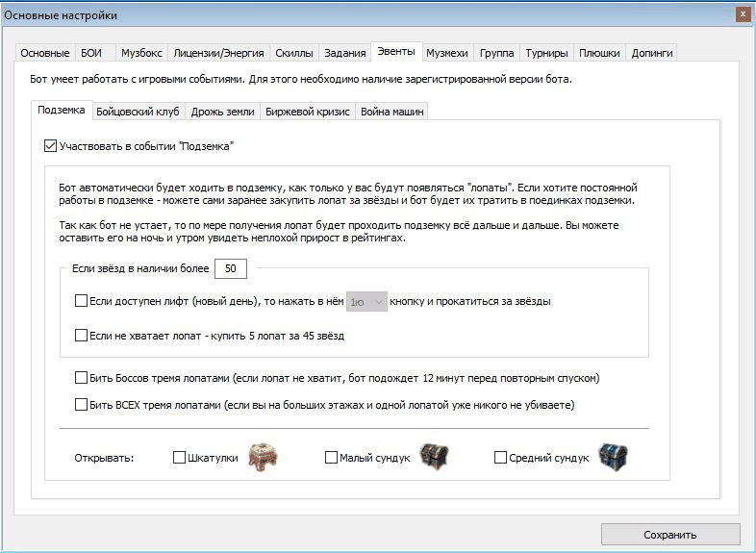Viewport: 756px width, 553px height.
Task: Check the Средний сундук checkbox
Action: [500, 457]
